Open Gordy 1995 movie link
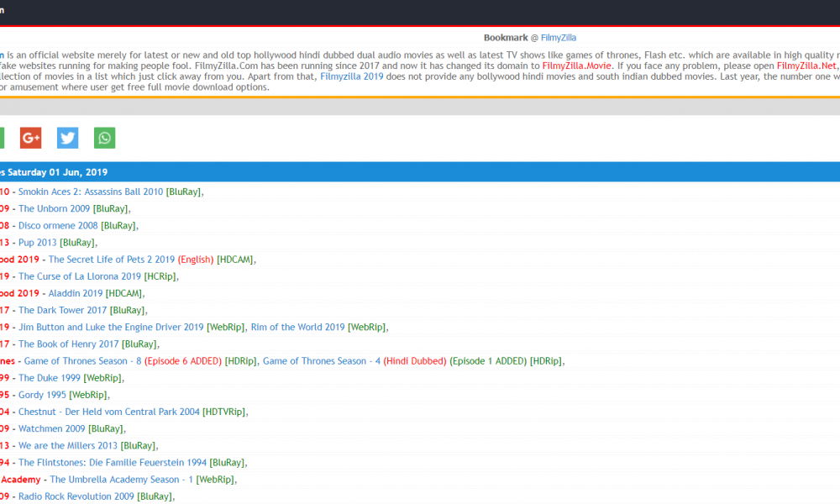The width and height of the screenshot is (840, 504). click(42, 396)
